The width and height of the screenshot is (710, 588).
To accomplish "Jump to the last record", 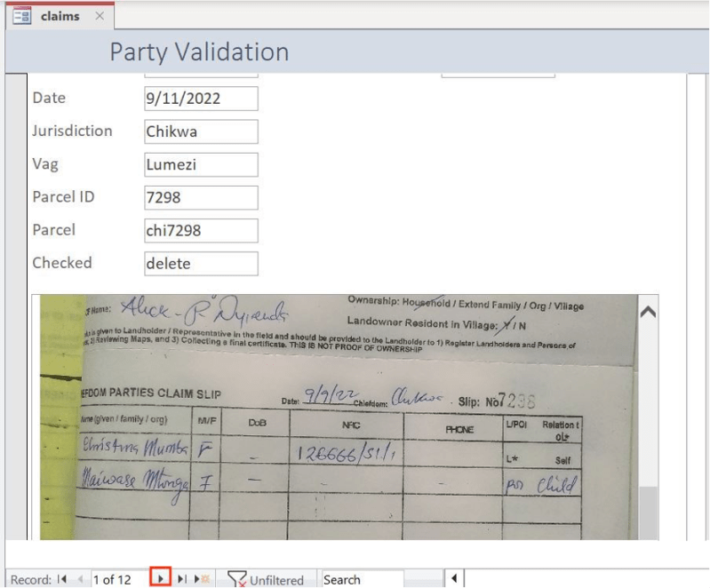I will pos(182,579).
